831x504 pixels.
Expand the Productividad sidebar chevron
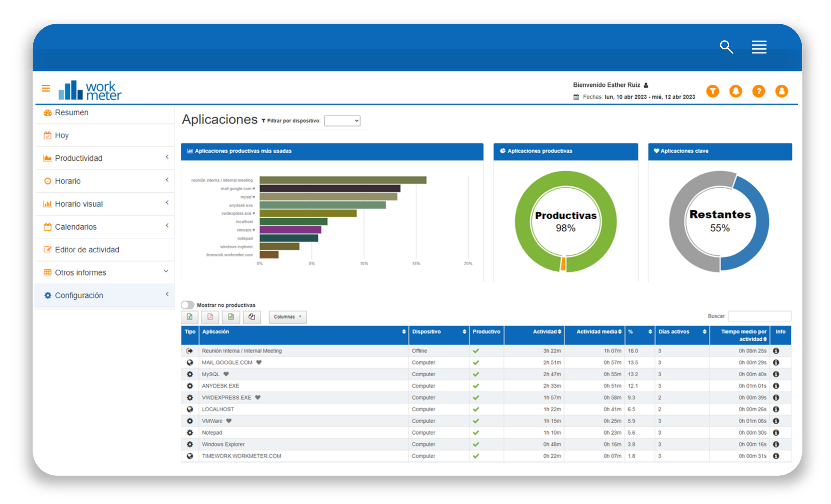[167, 157]
